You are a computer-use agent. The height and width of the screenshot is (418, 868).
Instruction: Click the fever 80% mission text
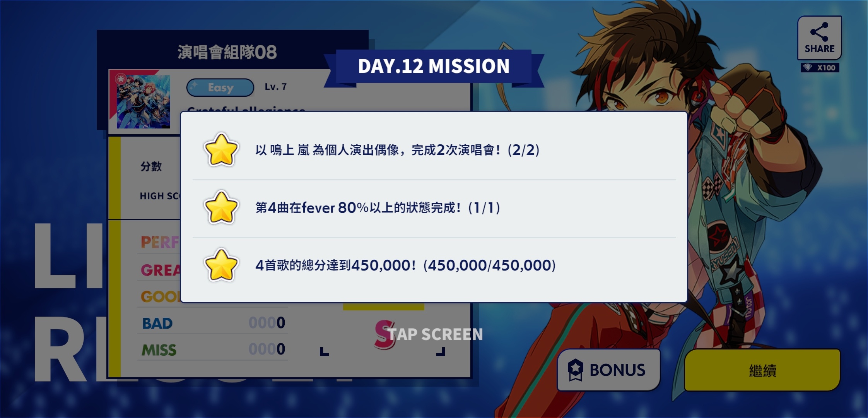(x=378, y=208)
